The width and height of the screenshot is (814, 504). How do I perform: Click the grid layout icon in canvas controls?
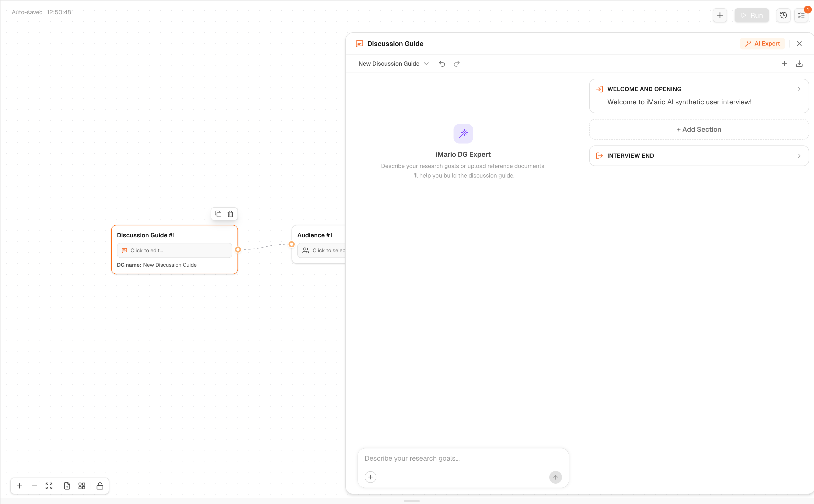tap(82, 486)
